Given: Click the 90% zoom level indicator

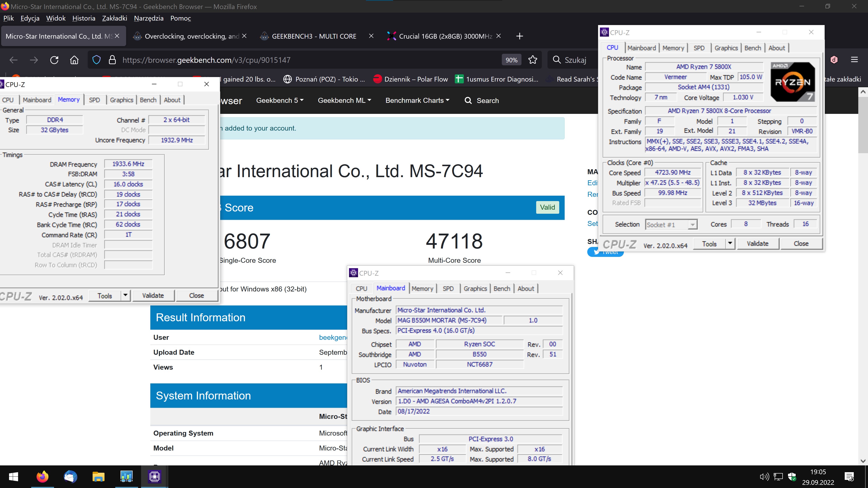Looking at the screenshot, I should tap(511, 60).
